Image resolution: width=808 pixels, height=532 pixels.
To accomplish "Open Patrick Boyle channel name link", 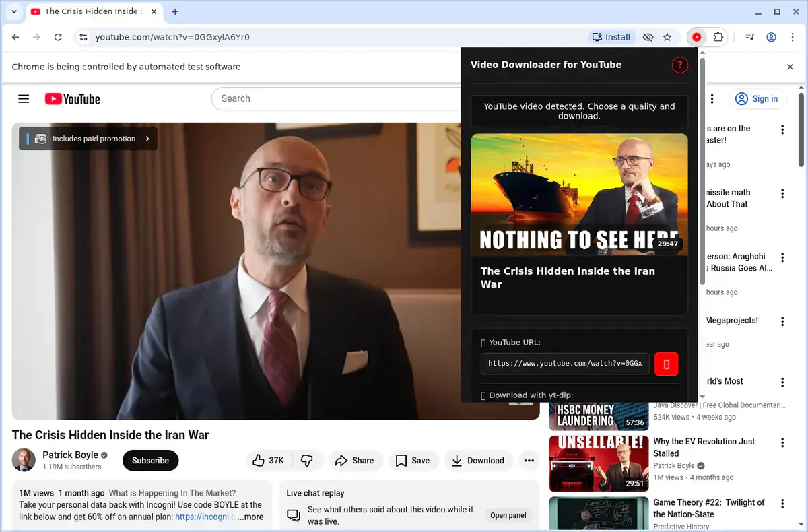I will pos(70,455).
